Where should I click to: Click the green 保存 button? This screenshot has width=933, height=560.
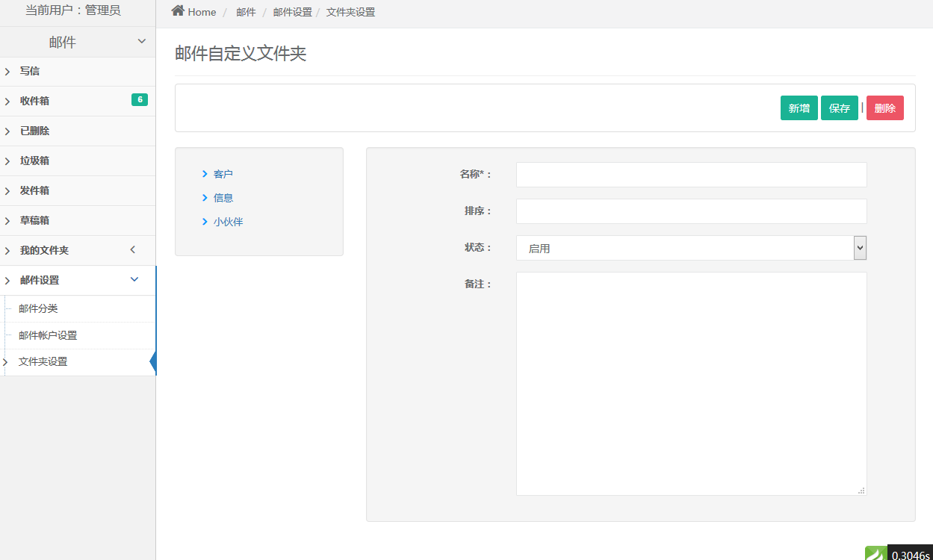pyautogui.click(x=840, y=108)
